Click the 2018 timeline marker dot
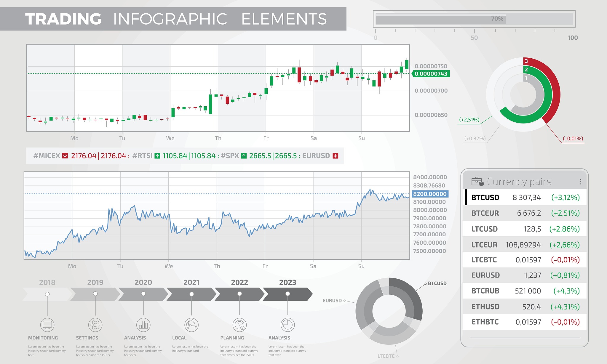The height and width of the screenshot is (364, 607). [x=47, y=294]
